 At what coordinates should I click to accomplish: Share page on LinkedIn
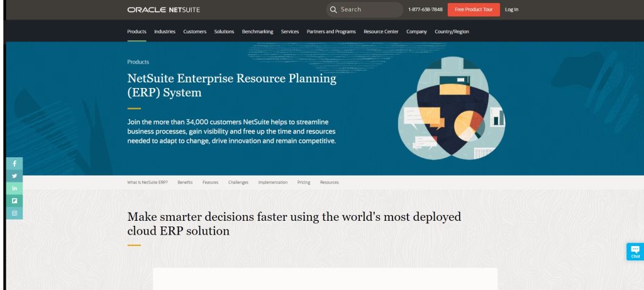pos(14,188)
